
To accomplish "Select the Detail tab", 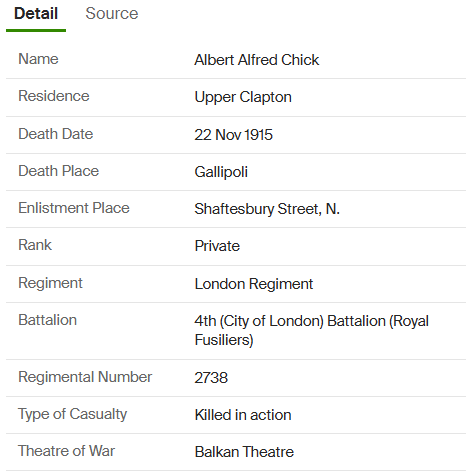I will [x=36, y=14].
